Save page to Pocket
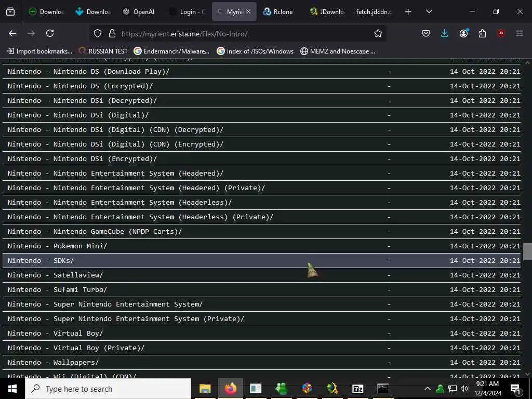 point(426,33)
